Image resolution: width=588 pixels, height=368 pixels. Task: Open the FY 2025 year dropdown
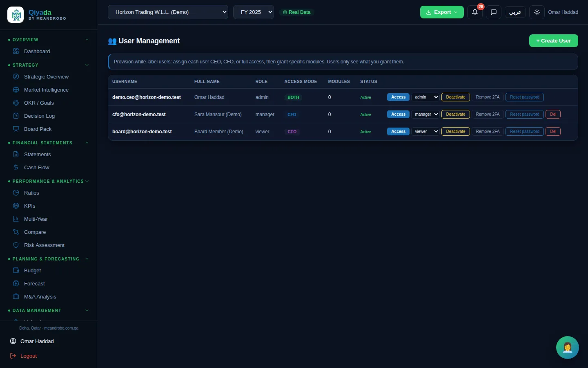254,12
